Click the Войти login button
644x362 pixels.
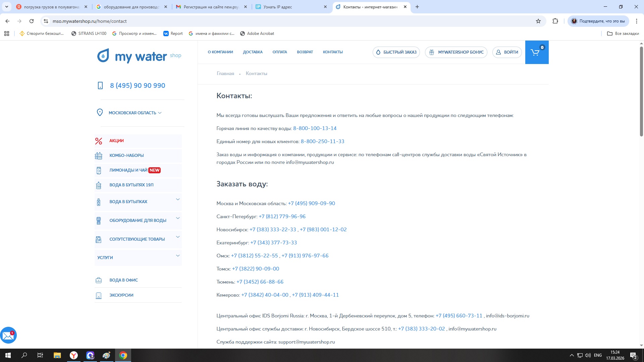coord(507,52)
